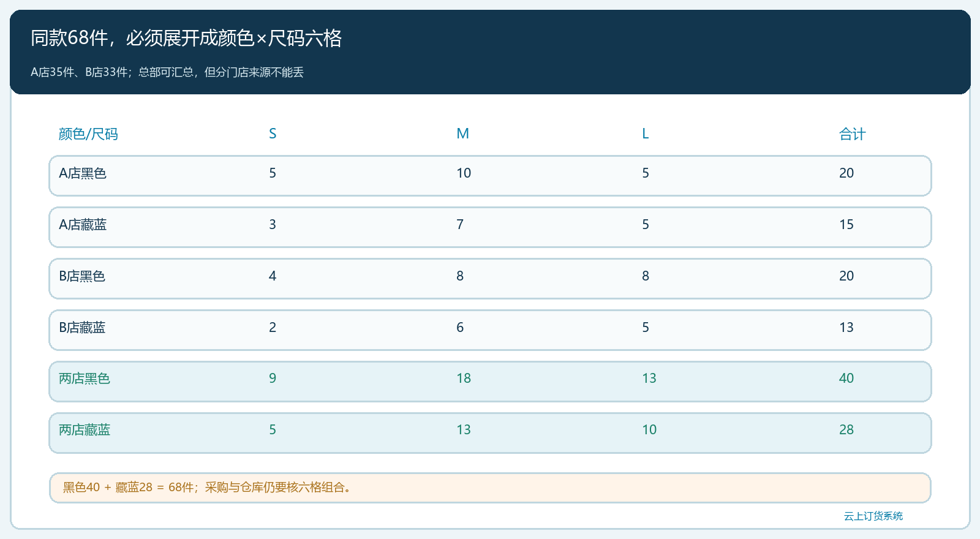This screenshot has width=980, height=539.
Task: Click total 13 in B店藏蓝 row
Action: (x=846, y=328)
